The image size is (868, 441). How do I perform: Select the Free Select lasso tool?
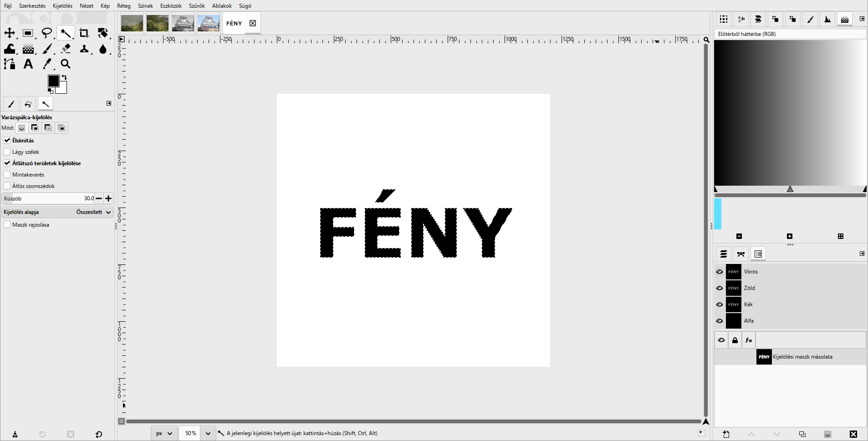click(47, 33)
